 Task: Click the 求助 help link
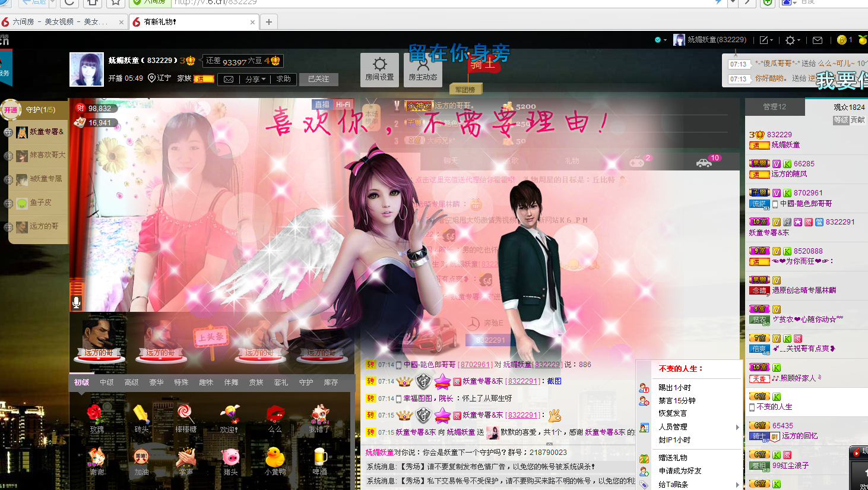[283, 79]
